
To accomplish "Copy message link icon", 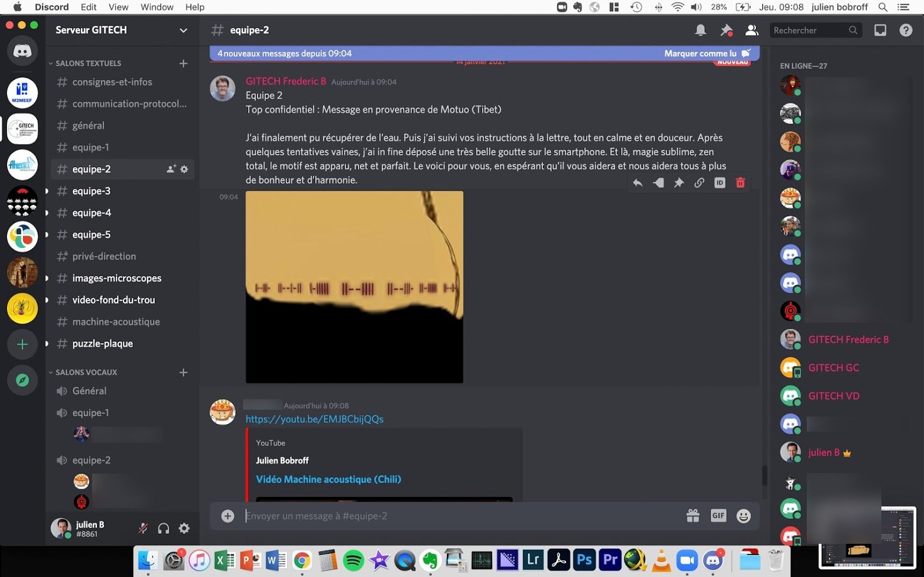I will 699,183.
